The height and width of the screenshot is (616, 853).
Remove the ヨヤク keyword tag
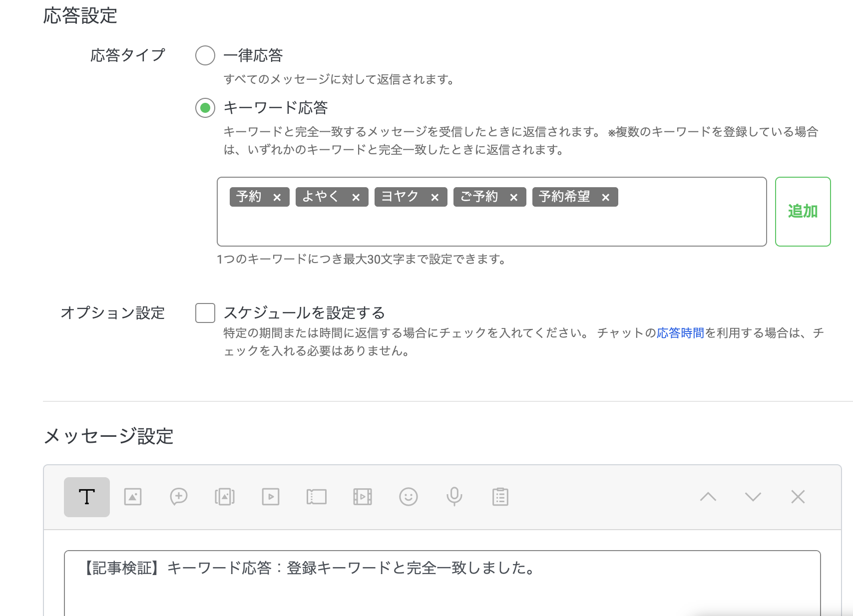click(435, 197)
